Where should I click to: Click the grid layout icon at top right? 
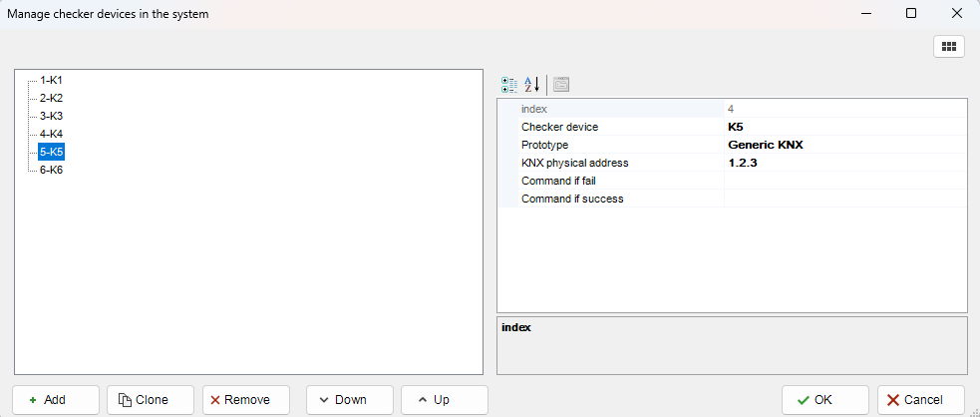948,46
